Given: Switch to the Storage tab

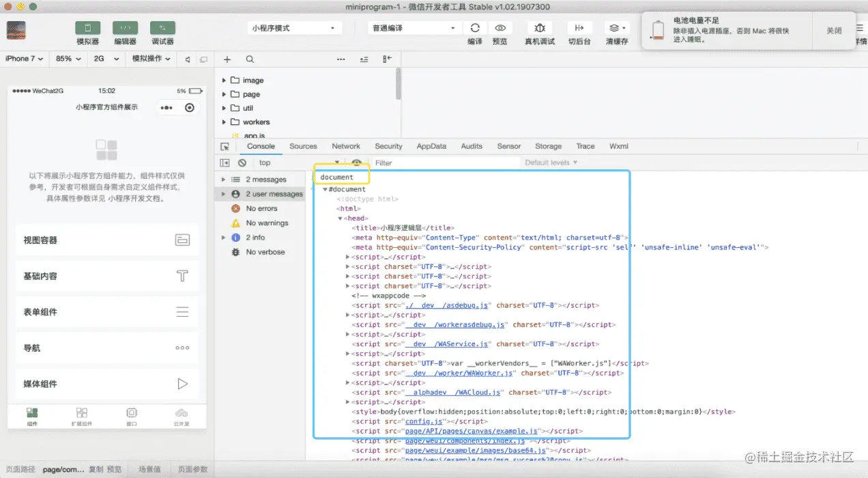Looking at the screenshot, I should pyautogui.click(x=548, y=146).
